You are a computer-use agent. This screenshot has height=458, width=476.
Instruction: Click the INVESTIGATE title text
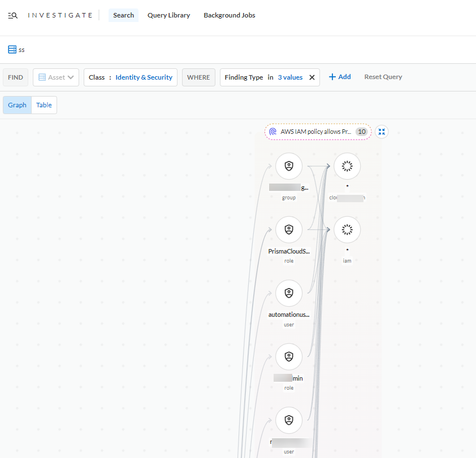60,15
